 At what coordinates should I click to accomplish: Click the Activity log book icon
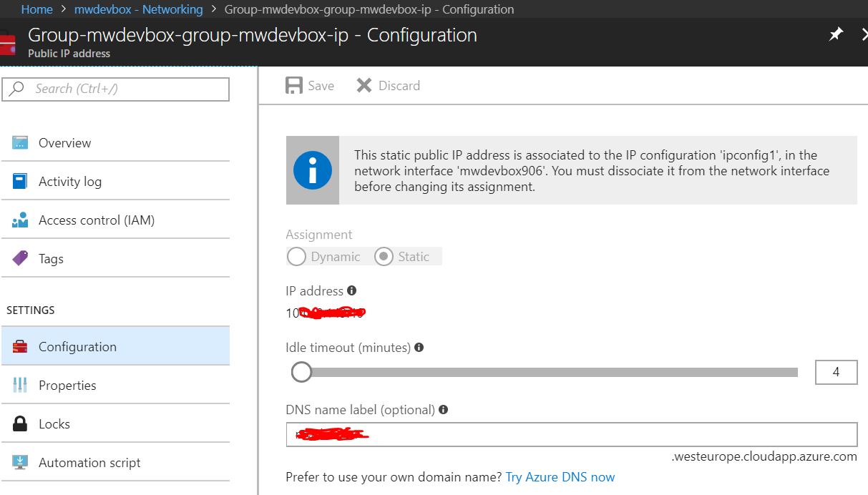(x=20, y=181)
